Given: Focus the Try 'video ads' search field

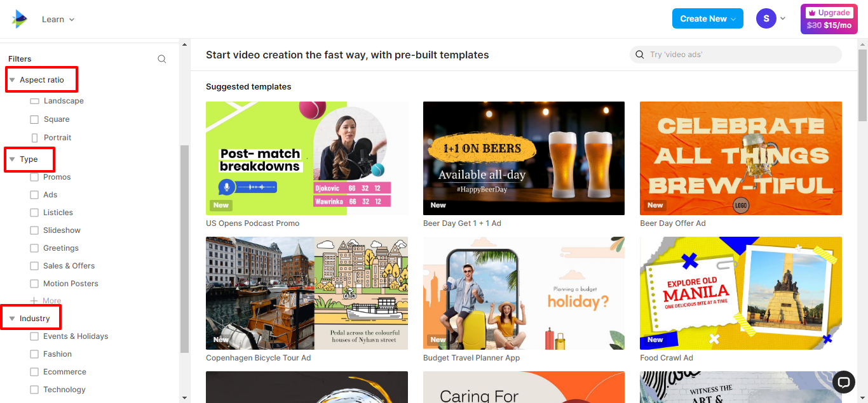Looking at the screenshot, I should [x=735, y=55].
